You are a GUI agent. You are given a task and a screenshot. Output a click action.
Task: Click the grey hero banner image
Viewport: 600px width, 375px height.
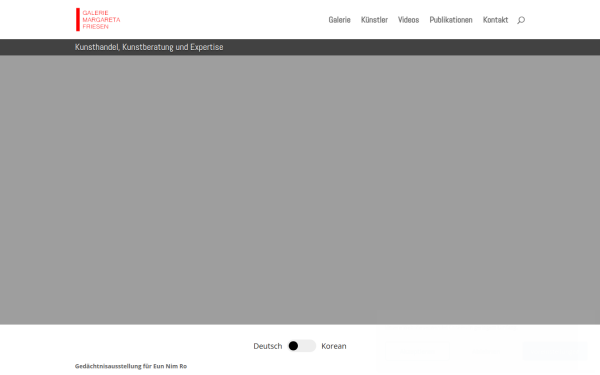coord(300,190)
